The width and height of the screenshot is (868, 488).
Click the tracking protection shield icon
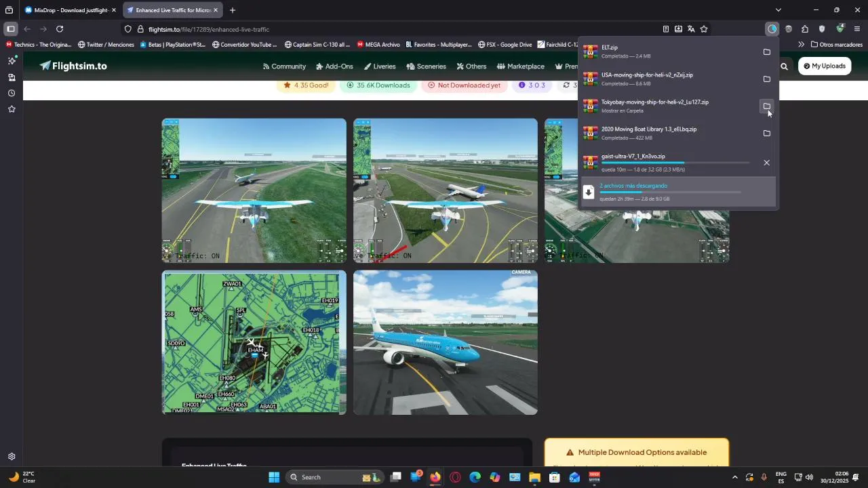coord(127,29)
